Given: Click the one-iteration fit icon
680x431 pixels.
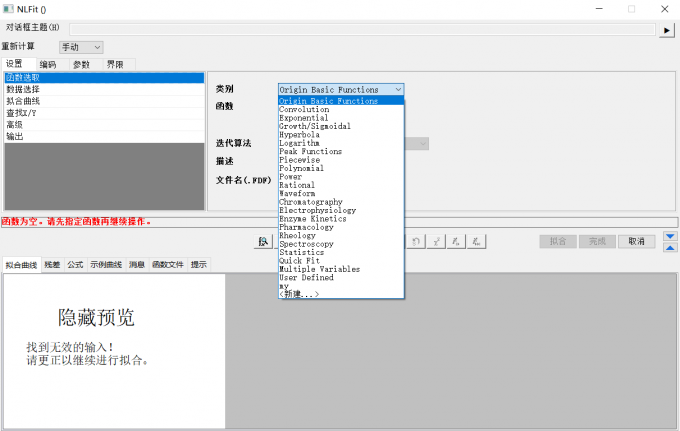Looking at the screenshot, I should pos(456,242).
